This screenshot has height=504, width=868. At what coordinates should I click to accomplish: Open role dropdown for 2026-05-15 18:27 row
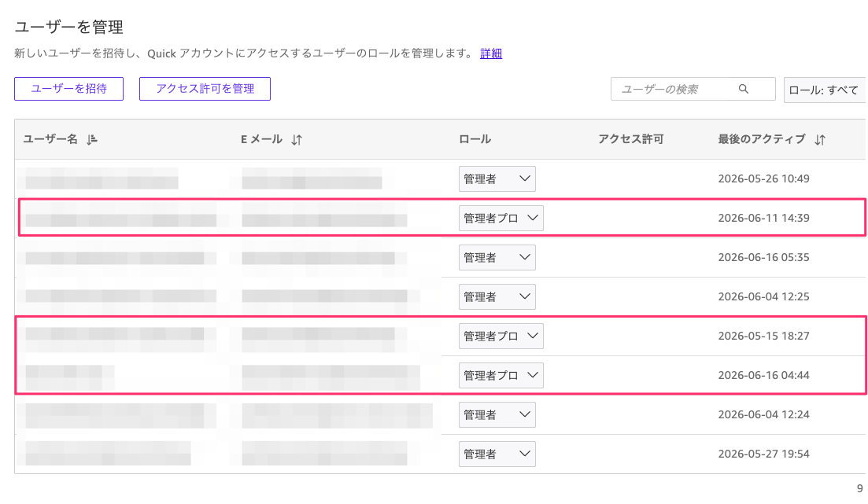(501, 336)
